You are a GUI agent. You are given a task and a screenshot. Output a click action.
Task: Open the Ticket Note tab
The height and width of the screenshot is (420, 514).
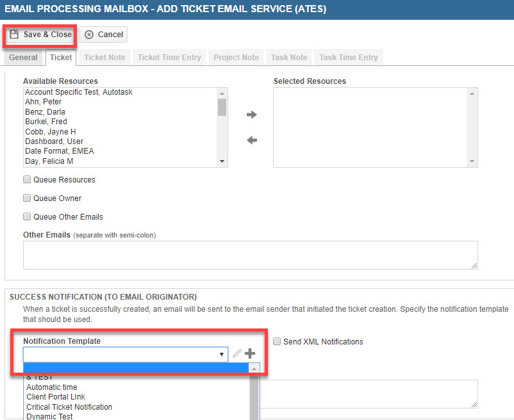coord(104,58)
